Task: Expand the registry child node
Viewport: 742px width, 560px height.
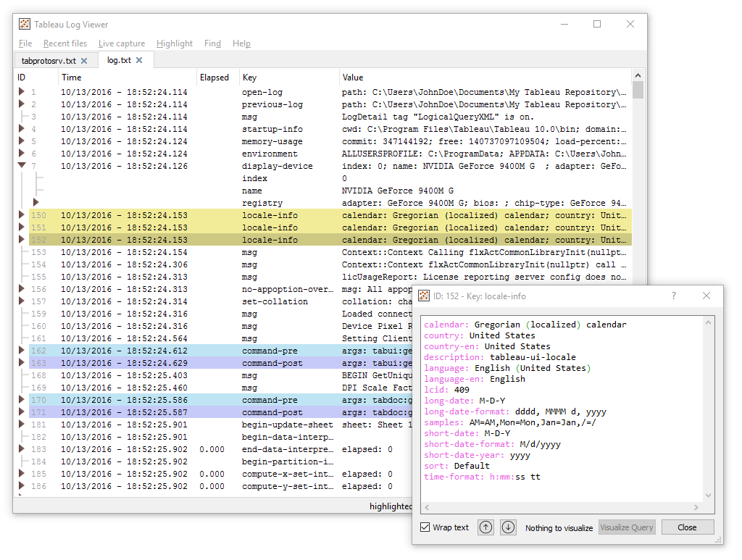Action: click(x=36, y=202)
